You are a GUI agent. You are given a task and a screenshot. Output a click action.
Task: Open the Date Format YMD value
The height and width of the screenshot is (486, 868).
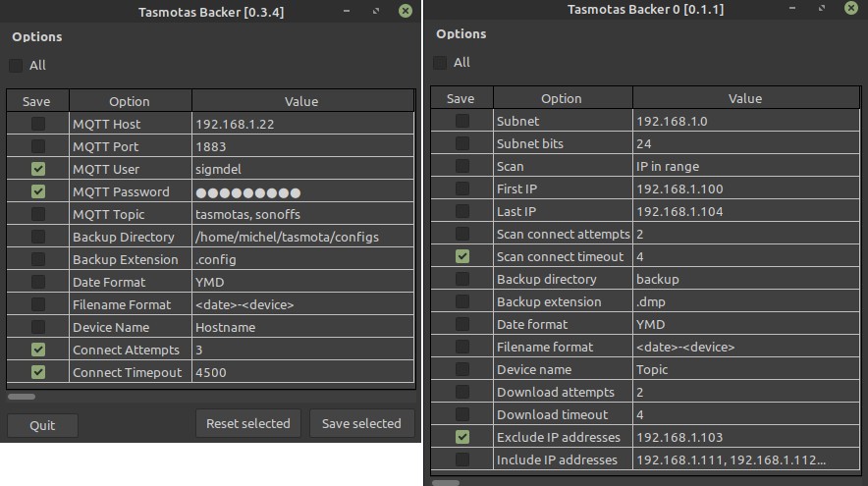208,283
